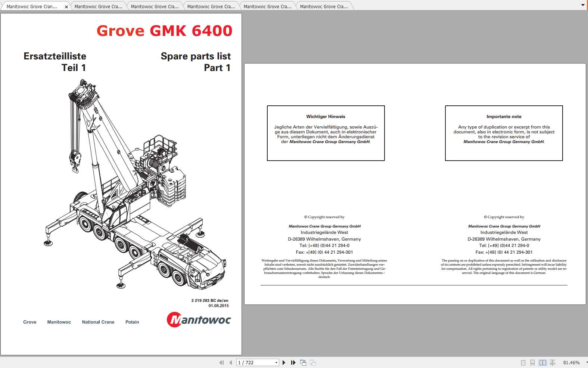Click the Grove GMK 6400 title

click(x=164, y=31)
